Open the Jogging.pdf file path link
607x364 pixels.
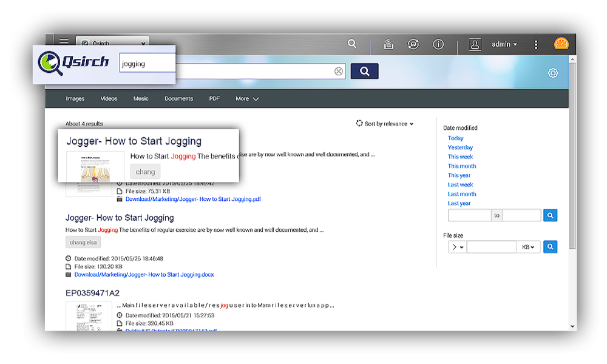[193, 199]
